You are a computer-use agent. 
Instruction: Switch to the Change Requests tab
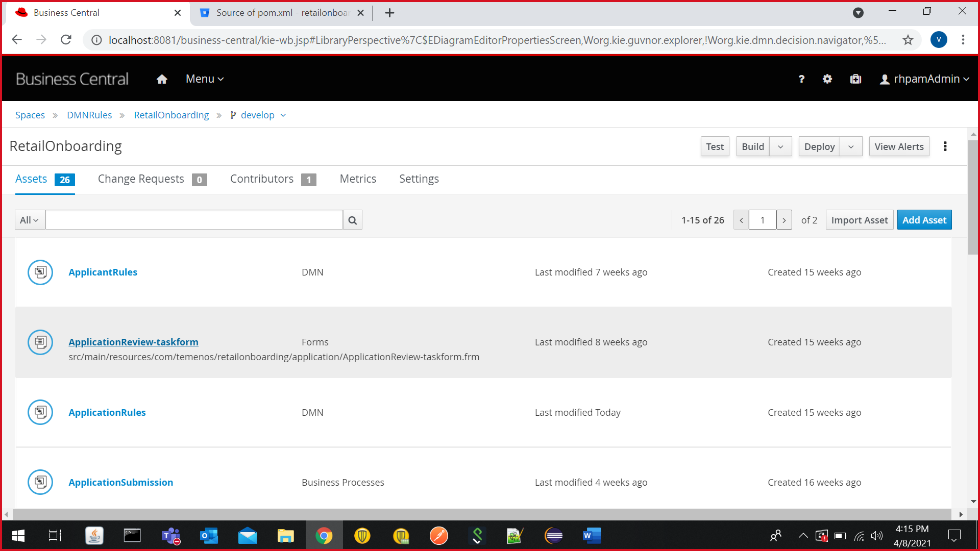[141, 179]
